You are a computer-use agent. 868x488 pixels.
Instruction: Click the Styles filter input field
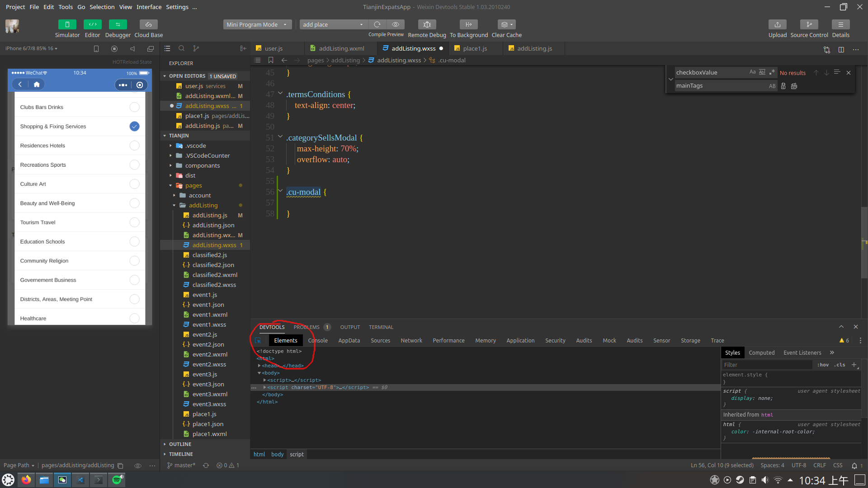766,365
